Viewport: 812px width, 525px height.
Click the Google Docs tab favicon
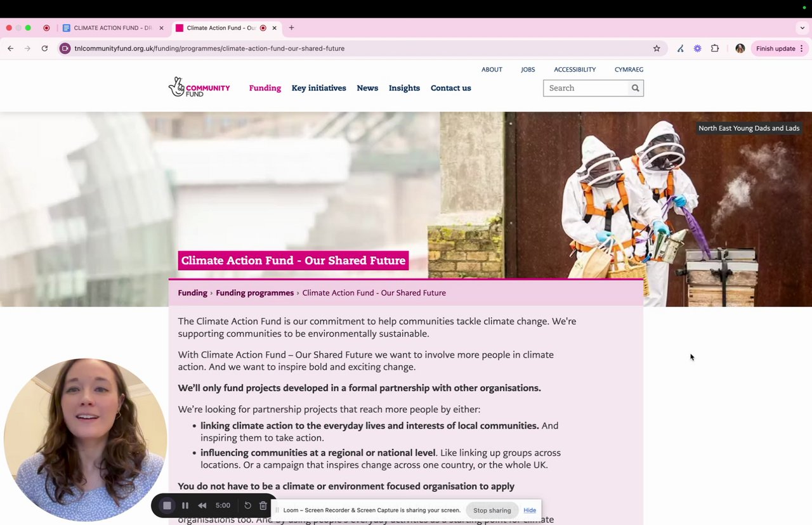click(x=67, y=28)
